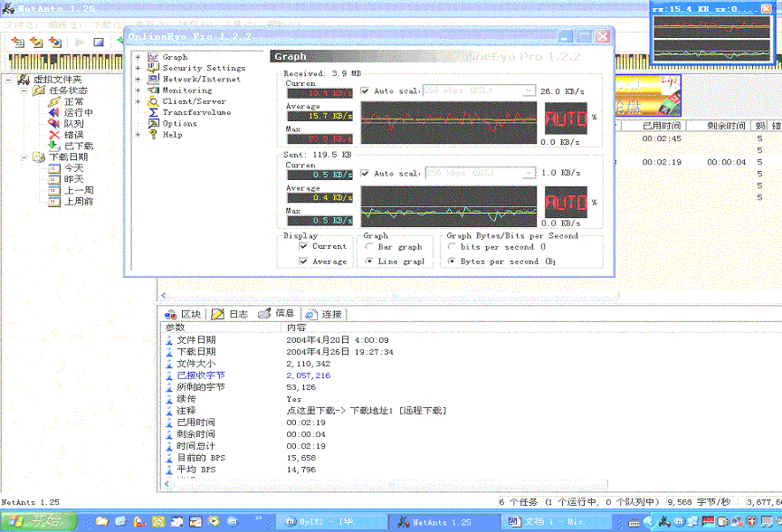Image resolution: width=782 pixels, height=532 pixels.
Task: Select the Security Settings tree icon
Action: click(154, 68)
